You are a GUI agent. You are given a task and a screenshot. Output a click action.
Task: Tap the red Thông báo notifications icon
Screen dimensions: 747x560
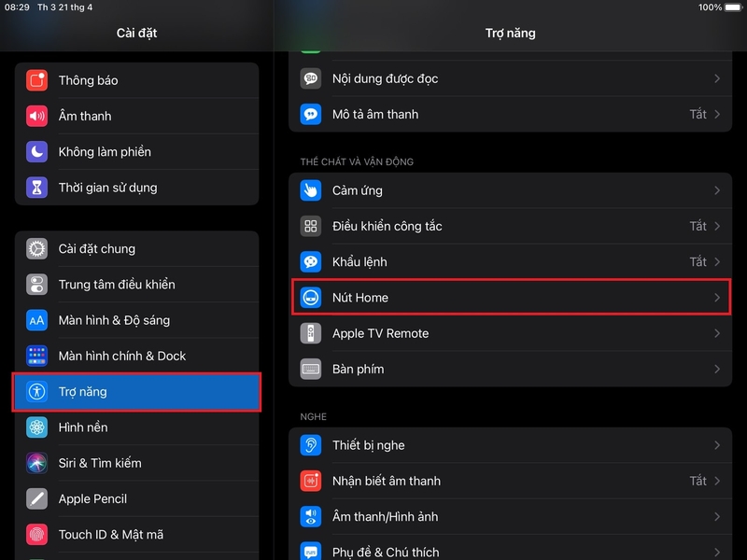point(36,80)
